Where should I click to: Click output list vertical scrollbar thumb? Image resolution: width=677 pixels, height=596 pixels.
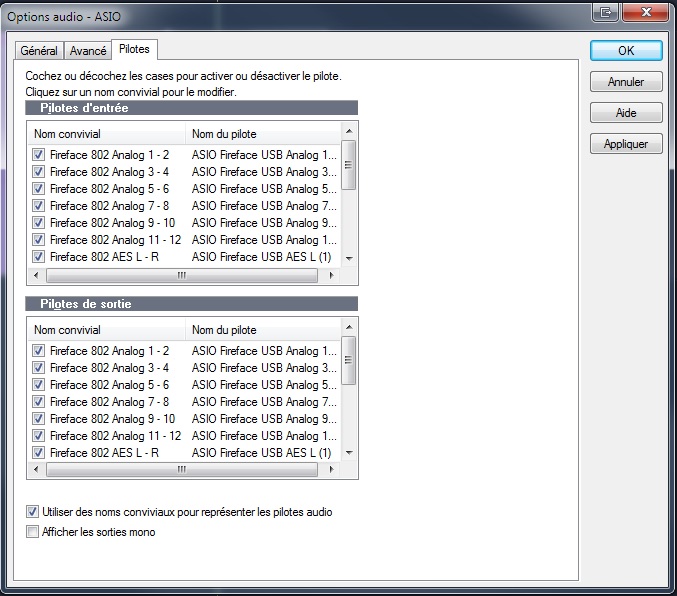pyautogui.click(x=349, y=360)
